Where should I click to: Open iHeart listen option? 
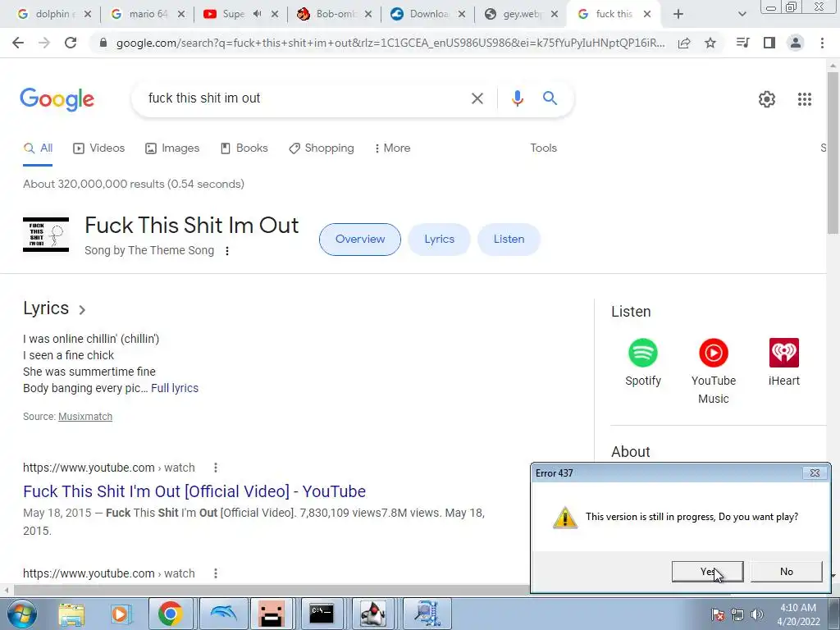[x=783, y=363]
